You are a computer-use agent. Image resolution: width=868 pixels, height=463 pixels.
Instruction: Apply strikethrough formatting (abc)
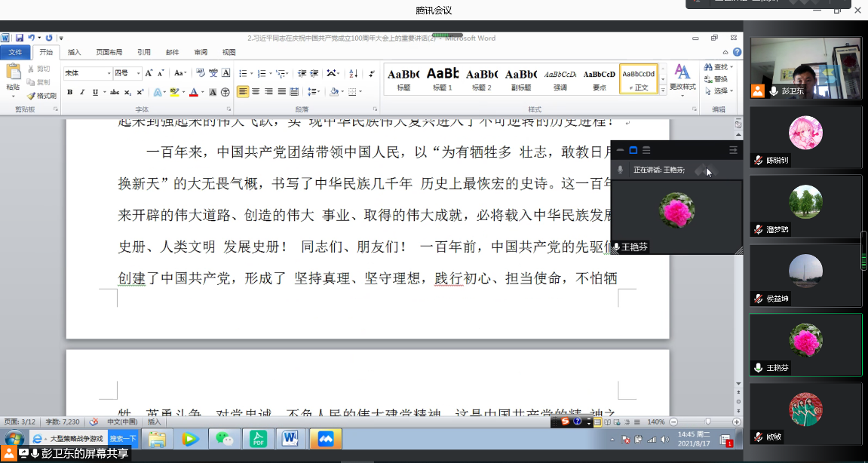tap(115, 92)
